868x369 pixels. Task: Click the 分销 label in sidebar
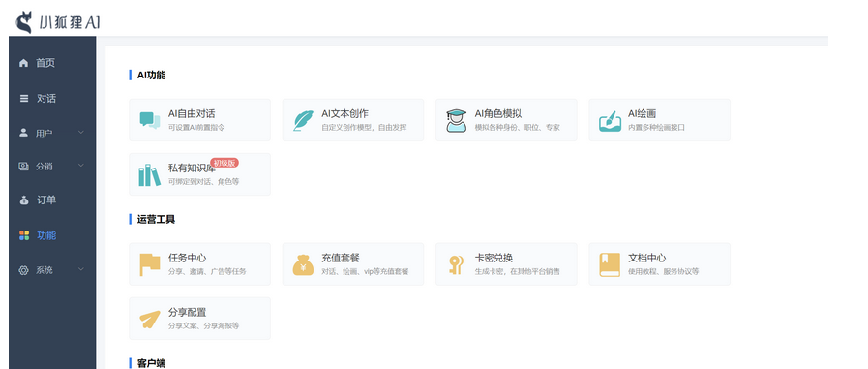coord(45,166)
